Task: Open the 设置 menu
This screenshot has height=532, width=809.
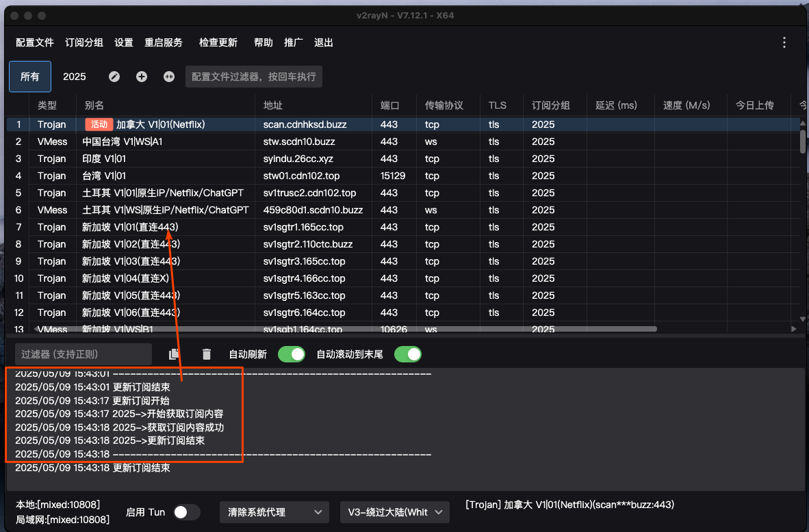Action: click(124, 42)
